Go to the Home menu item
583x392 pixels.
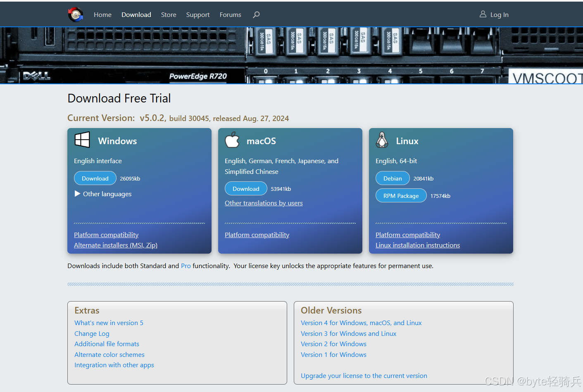pyautogui.click(x=102, y=15)
